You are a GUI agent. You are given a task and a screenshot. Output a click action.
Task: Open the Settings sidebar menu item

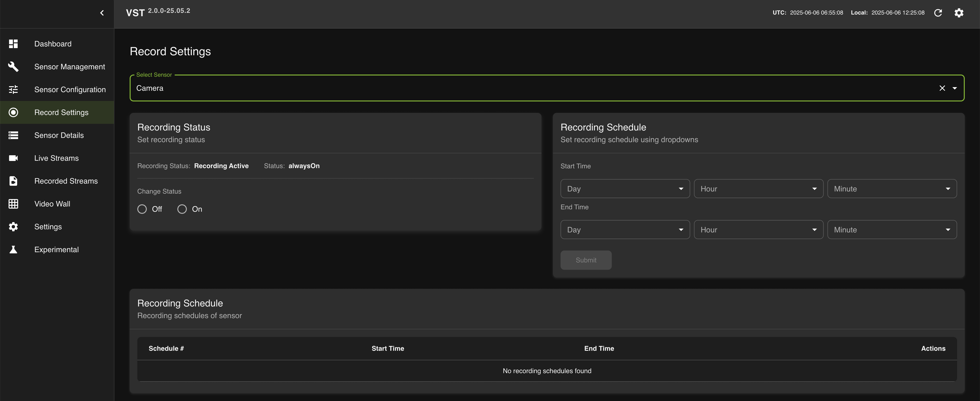tap(48, 227)
